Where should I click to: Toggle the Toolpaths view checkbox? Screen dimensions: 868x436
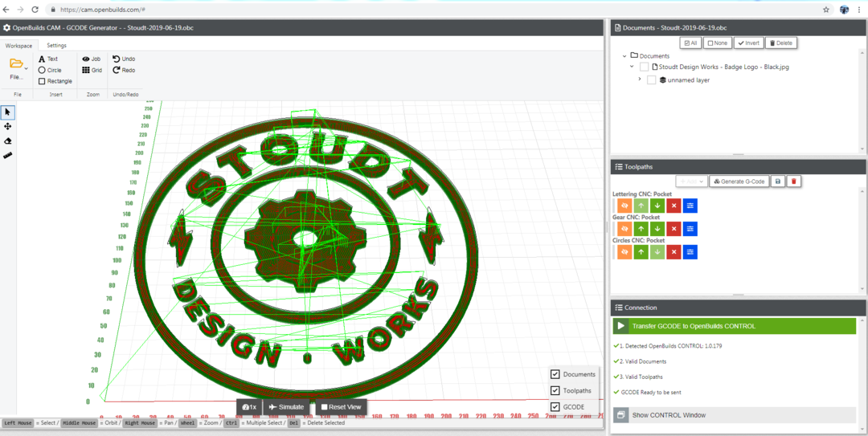coord(555,391)
